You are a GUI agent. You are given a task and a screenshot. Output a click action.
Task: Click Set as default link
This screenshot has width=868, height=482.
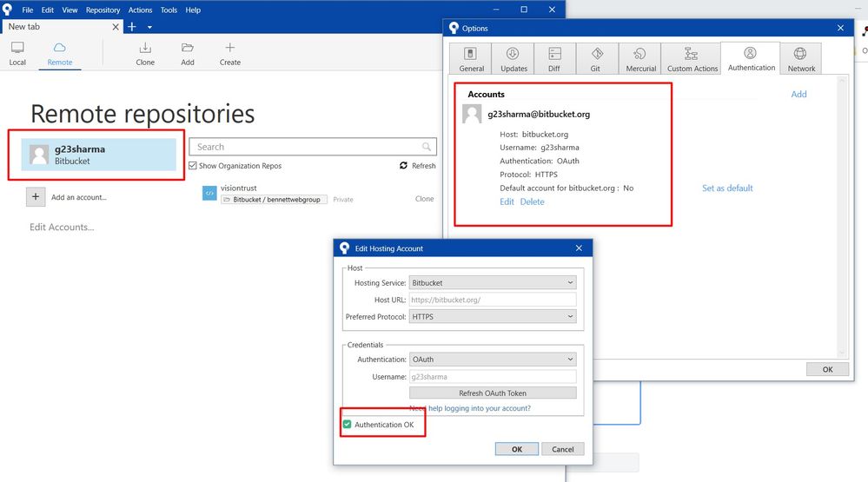[727, 188]
